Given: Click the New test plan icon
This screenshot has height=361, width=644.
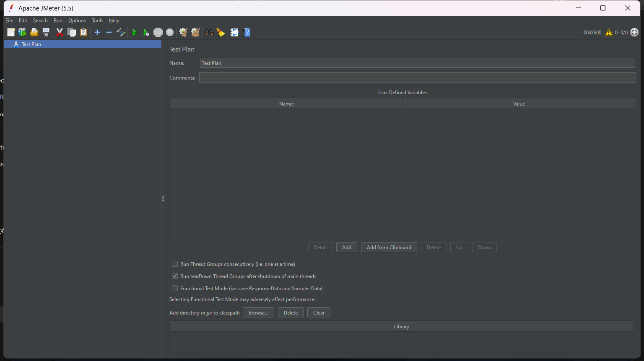Looking at the screenshot, I should pos(11,32).
